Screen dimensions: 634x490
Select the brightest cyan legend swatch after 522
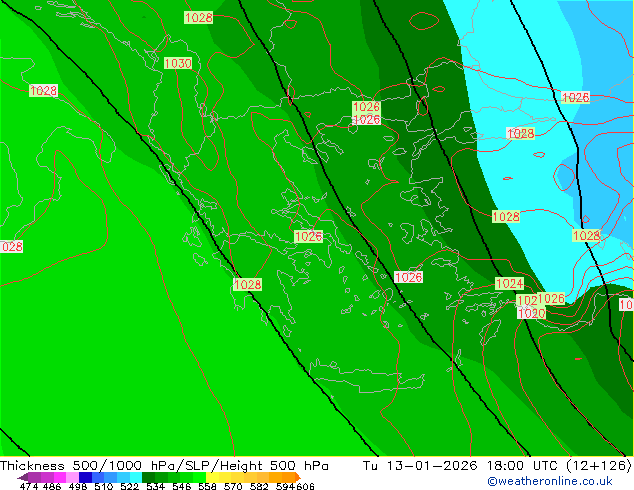click(x=136, y=477)
